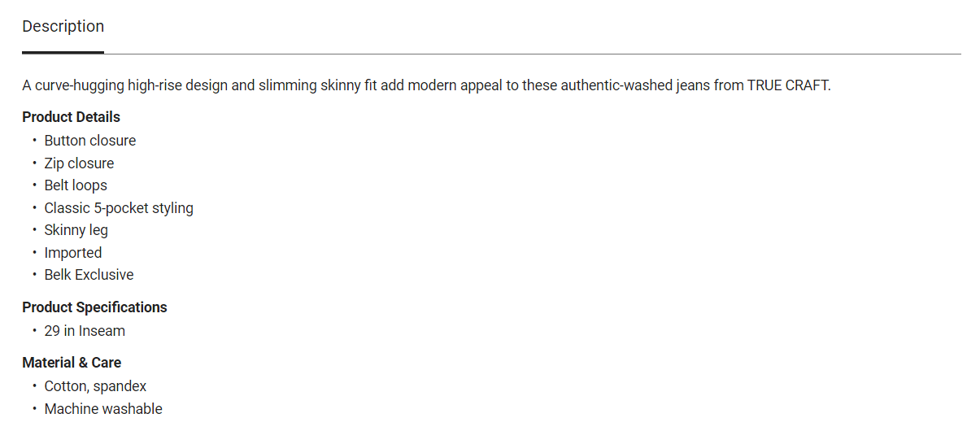Click the phrase 'slimming skinny fit'
The image size is (980, 431).
(x=317, y=85)
